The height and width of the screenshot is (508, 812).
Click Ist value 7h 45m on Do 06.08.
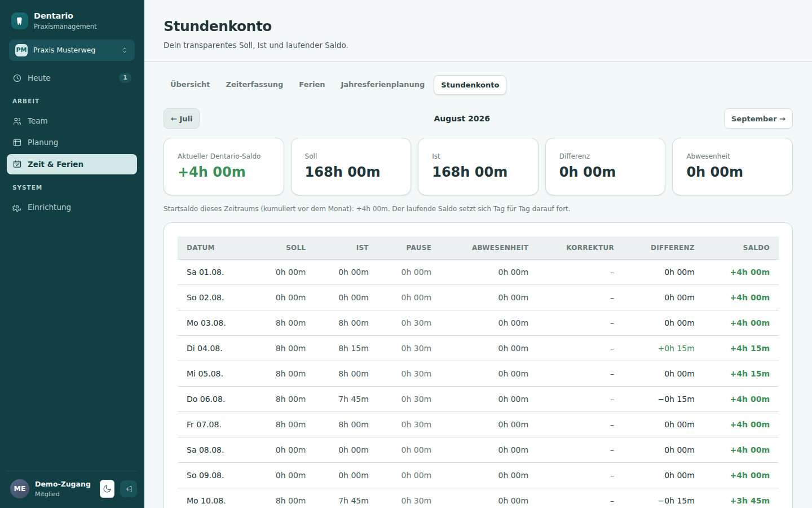[354, 399]
